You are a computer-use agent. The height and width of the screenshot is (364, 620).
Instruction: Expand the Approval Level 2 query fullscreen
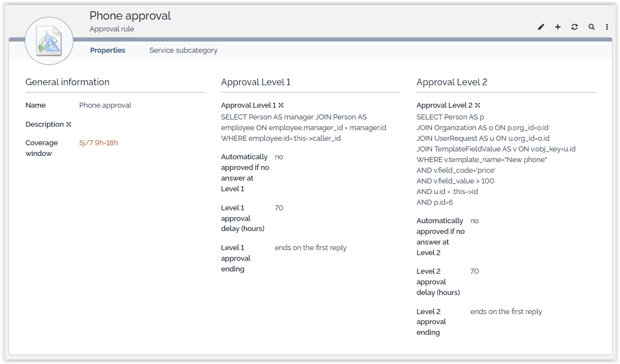[x=477, y=105]
